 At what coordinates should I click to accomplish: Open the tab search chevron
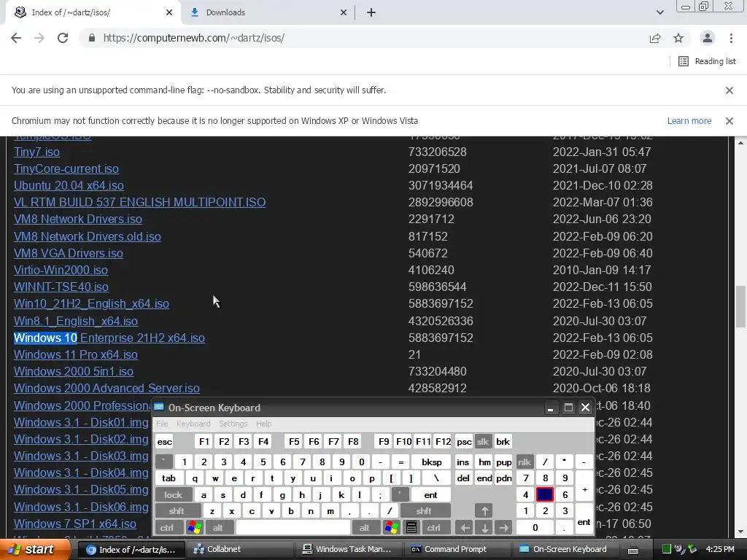[x=659, y=12]
